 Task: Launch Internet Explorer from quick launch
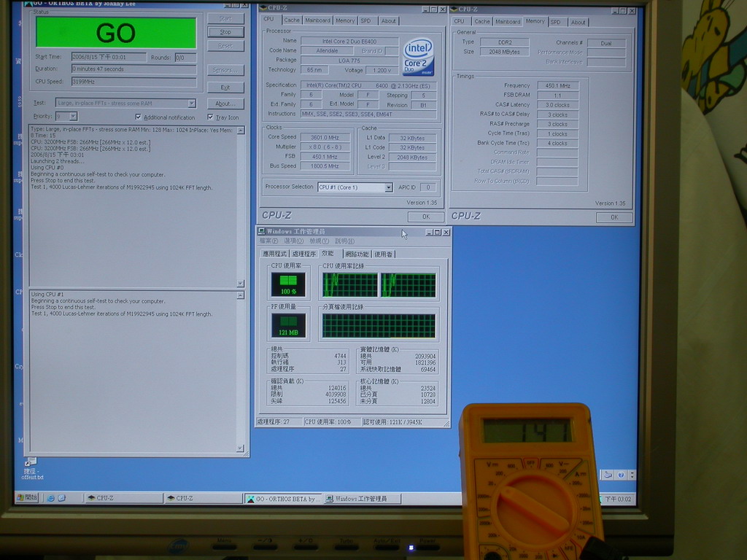tap(50, 498)
